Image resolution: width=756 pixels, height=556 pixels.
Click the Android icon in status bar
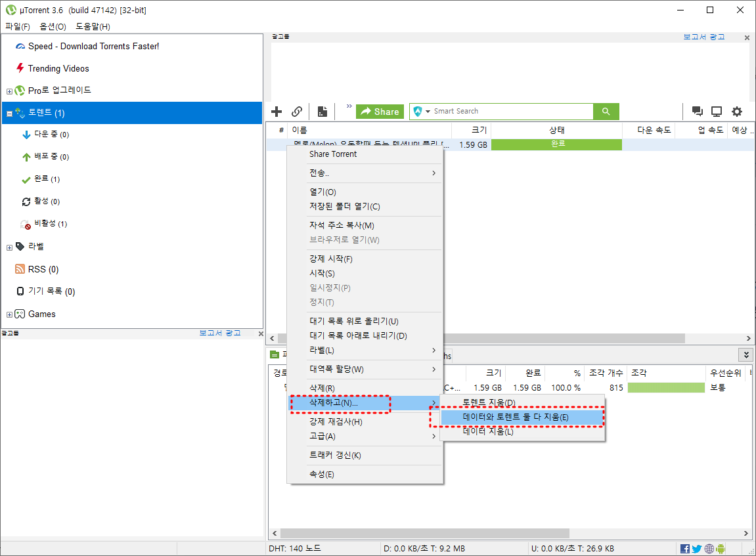(721, 549)
